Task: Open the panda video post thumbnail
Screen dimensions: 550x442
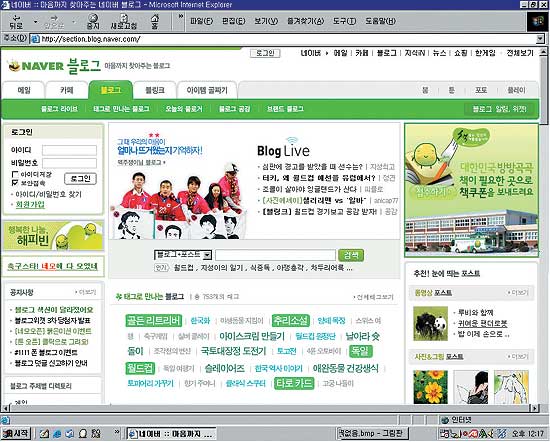Action: (x=430, y=324)
